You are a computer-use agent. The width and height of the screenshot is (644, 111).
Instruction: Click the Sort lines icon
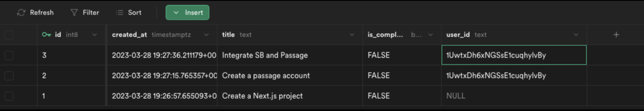coord(120,12)
